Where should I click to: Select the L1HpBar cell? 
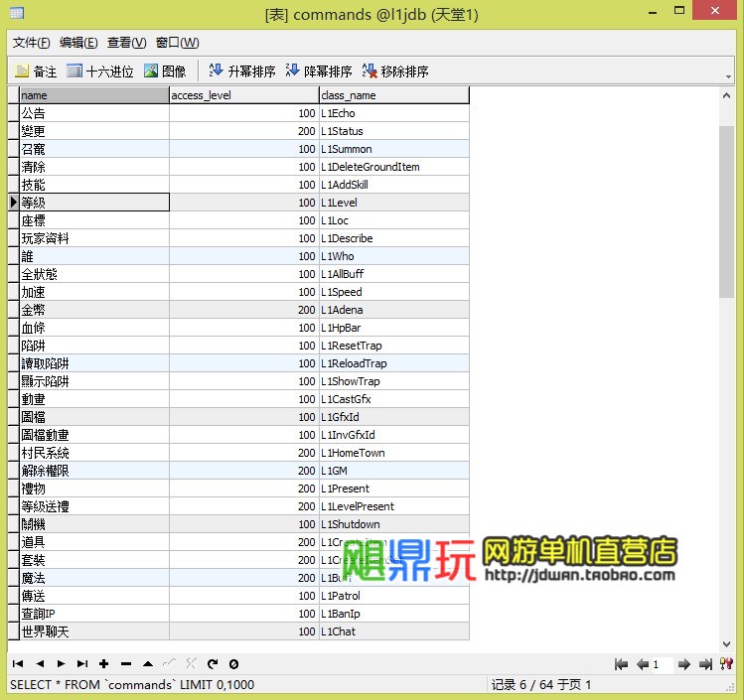pyautogui.click(x=394, y=328)
